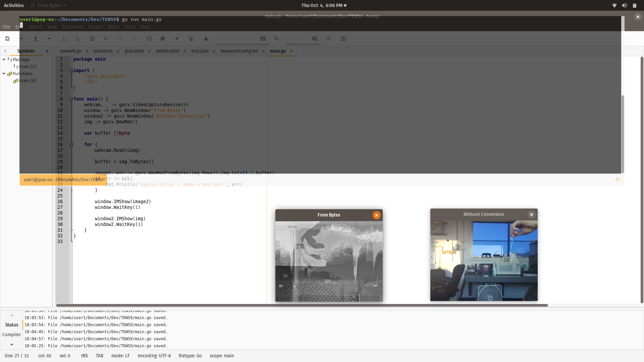The height and width of the screenshot is (362, 644).
Task: Reload the file with the Revert toolbar icon
Action: [92, 39]
